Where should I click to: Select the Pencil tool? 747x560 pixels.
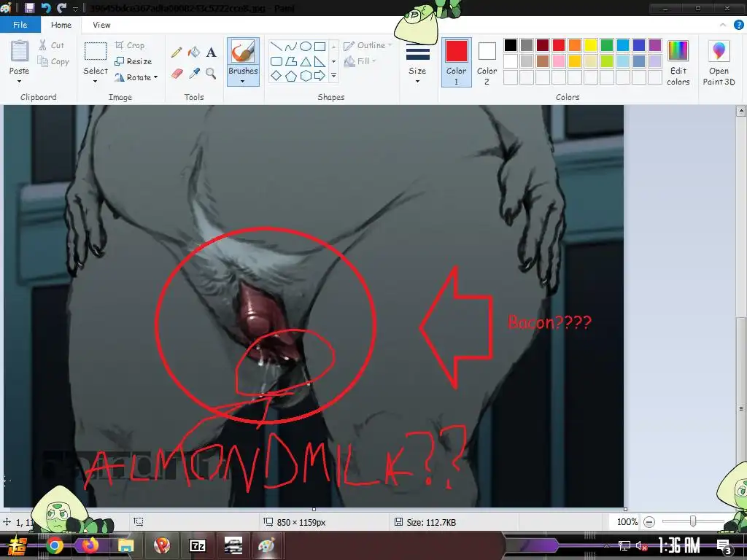point(177,52)
